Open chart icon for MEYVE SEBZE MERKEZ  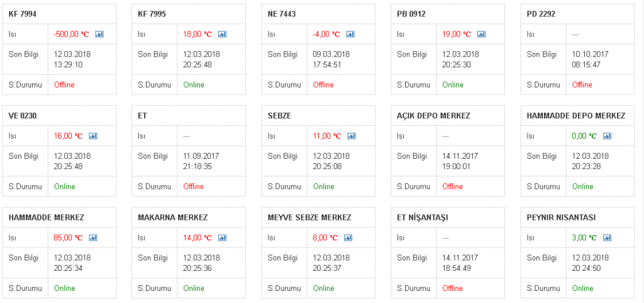(x=348, y=237)
